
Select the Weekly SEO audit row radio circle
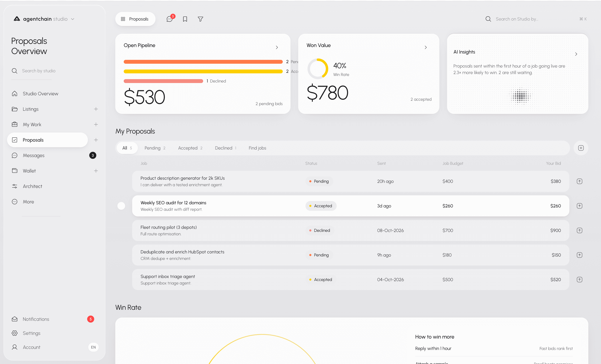coord(121,206)
